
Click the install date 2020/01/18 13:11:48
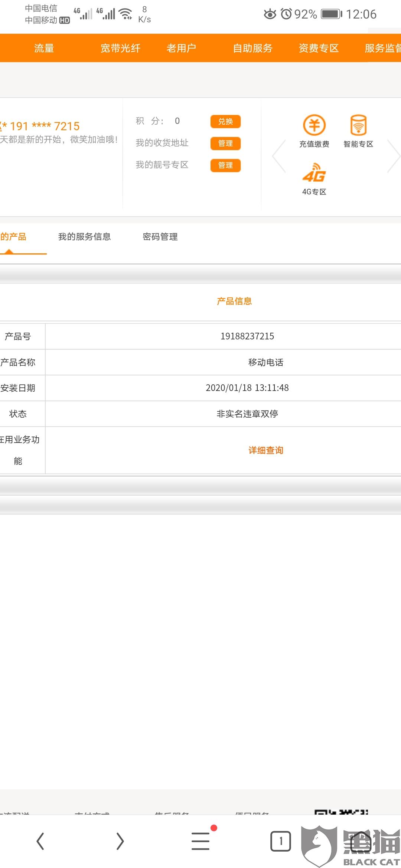click(x=247, y=388)
